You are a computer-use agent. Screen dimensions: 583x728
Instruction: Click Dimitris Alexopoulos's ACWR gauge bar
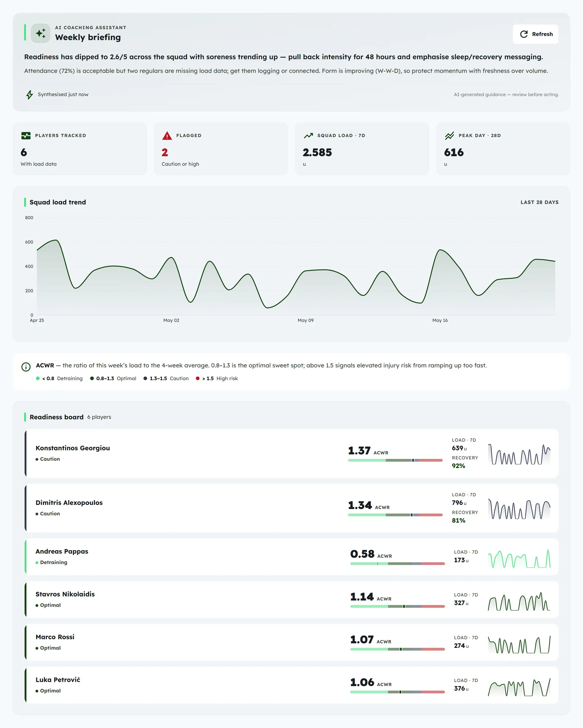point(395,515)
